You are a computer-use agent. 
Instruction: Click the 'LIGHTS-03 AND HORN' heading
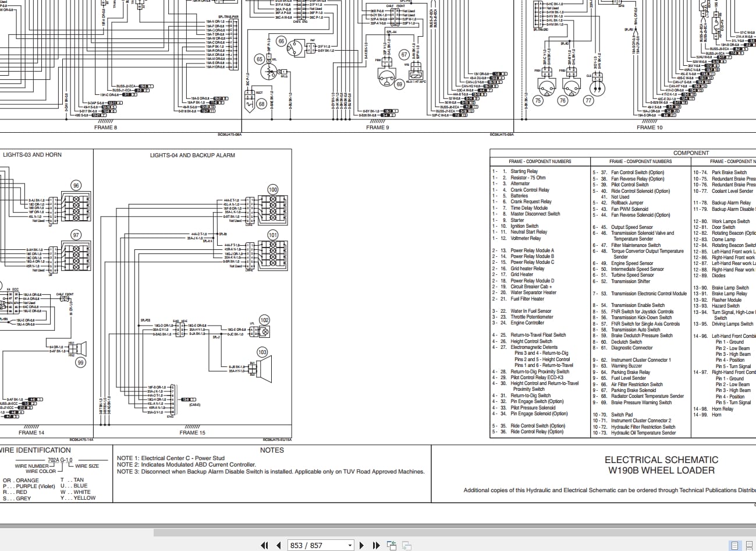pos(32,155)
